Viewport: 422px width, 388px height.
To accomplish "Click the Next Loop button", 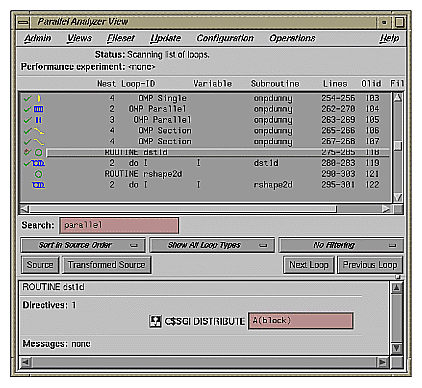I will click(x=309, y=265).
